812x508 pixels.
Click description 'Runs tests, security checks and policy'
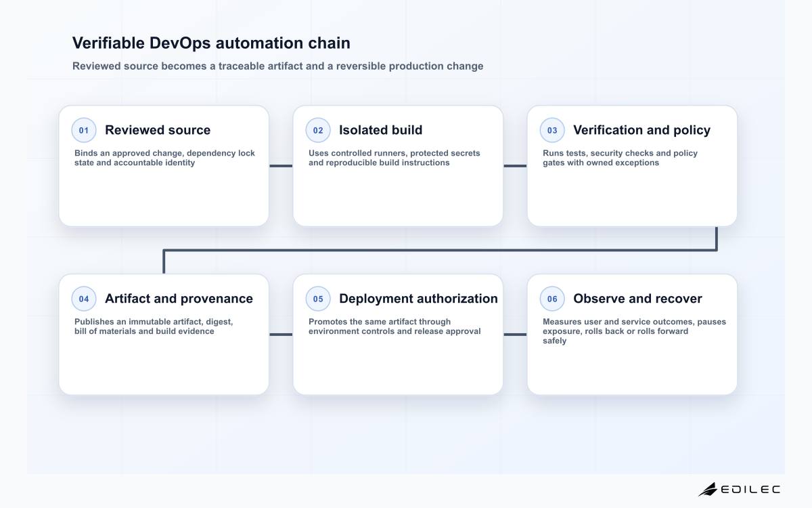(620, 158)
